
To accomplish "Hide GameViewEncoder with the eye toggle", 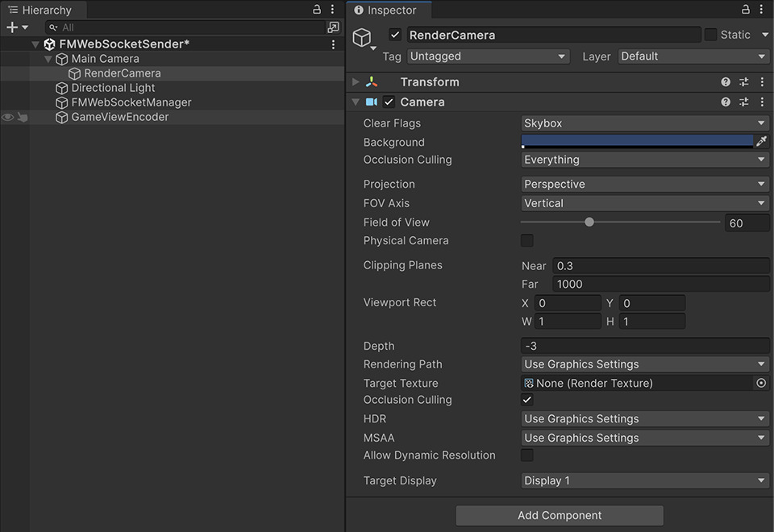I will click(x=6, y=117).
